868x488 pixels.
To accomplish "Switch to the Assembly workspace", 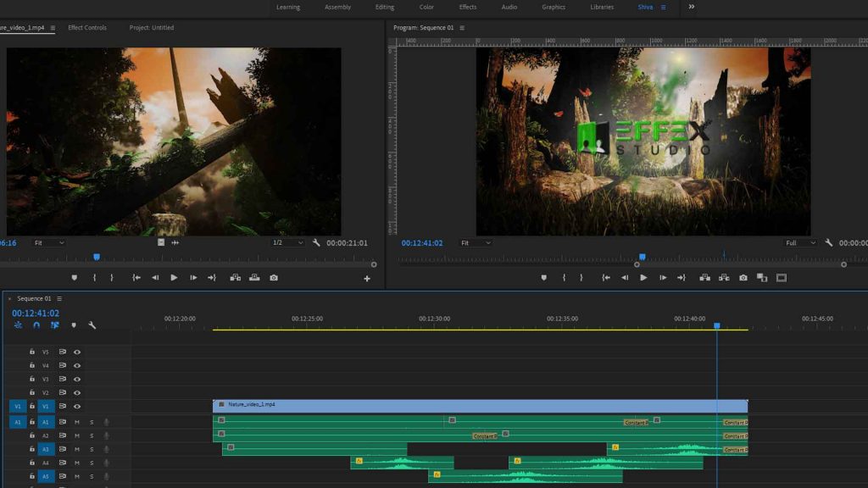I will click(337, 7).
